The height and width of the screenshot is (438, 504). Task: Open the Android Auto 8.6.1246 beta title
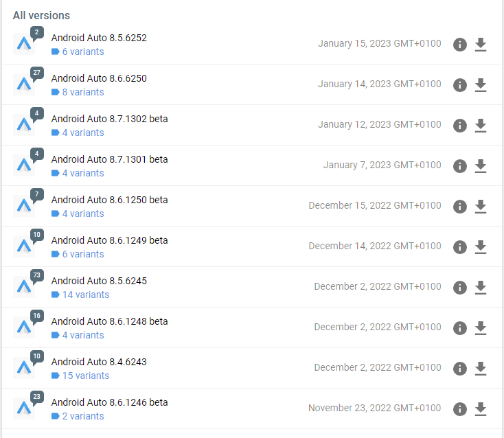109,402
